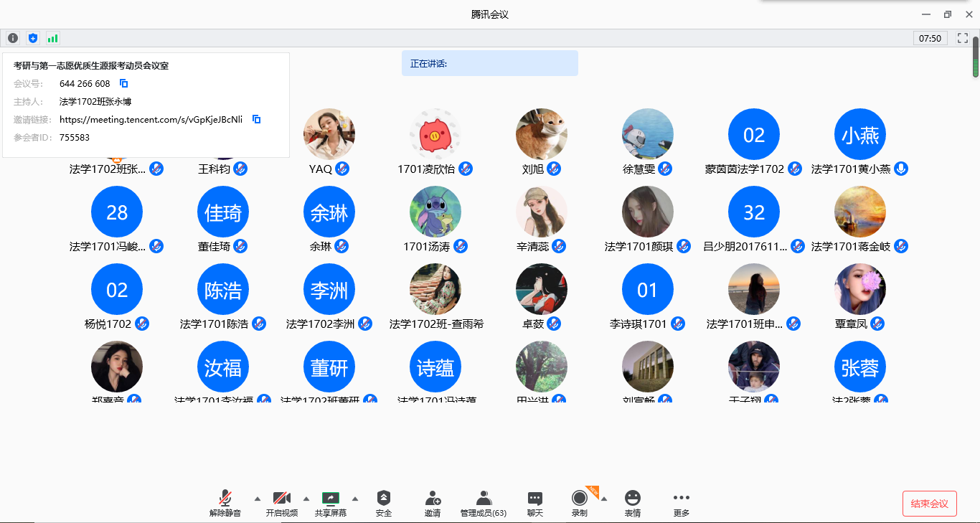Click the blue security shield icon
The height and width of the screenshot is (523, 980).
[32, 38]
